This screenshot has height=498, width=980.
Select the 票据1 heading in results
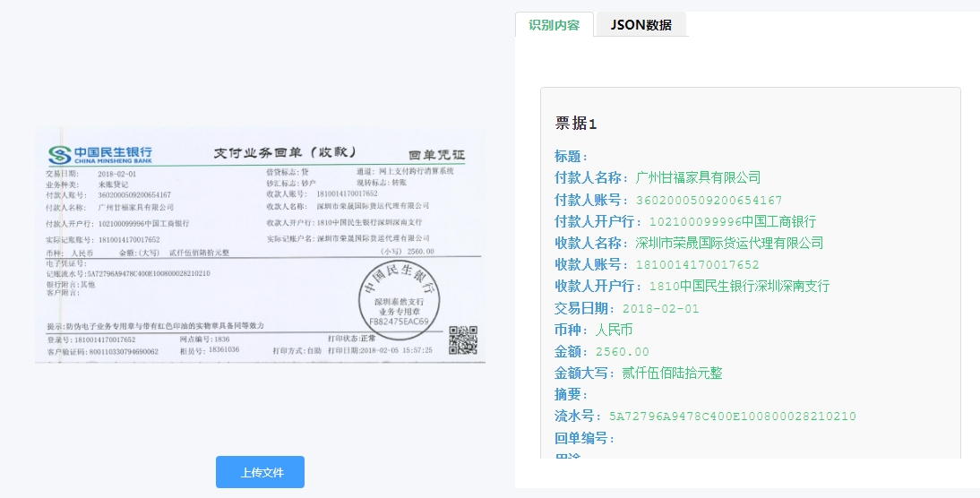[x=575, y=124]
